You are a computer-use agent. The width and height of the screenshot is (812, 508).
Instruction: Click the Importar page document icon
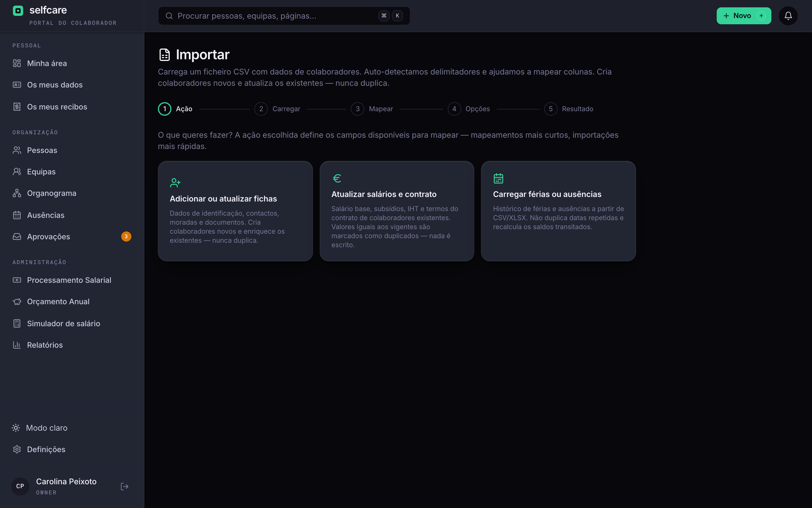click(164, 55)
